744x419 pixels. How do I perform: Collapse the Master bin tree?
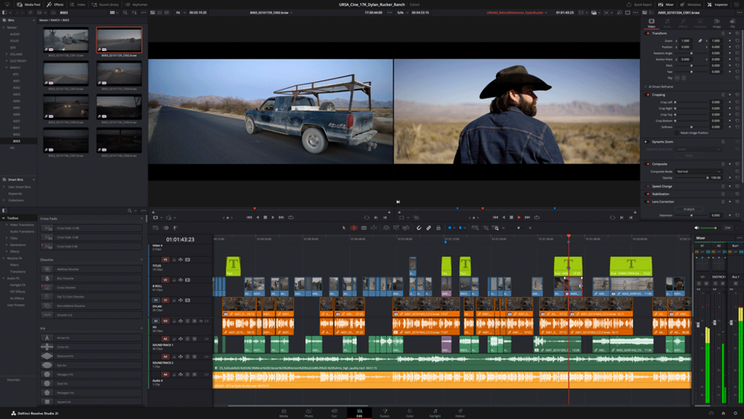[4, 28]
